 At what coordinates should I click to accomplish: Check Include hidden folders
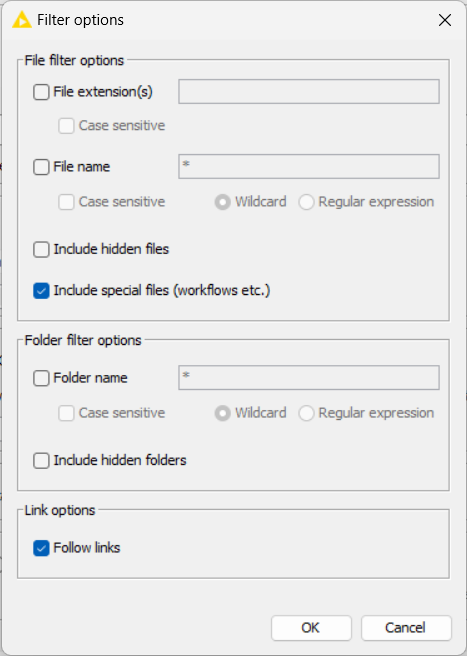point(41,461)
